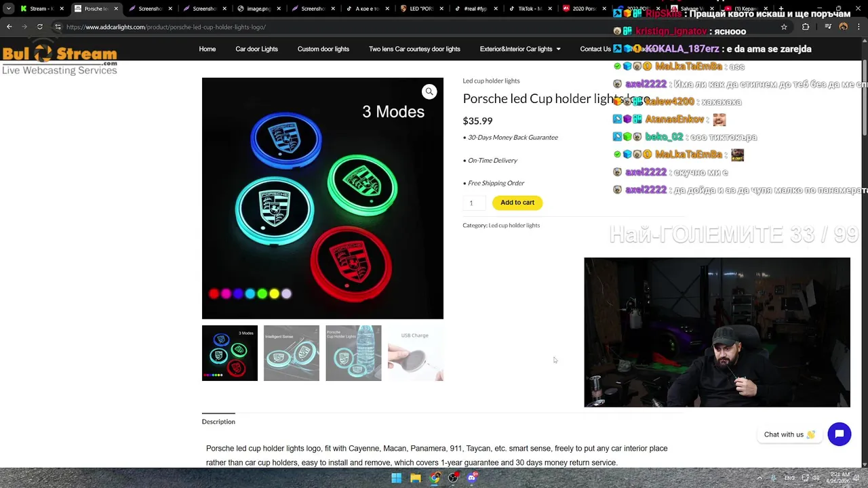868x488 pixels.
Task: Click the main product image
Action: click(x=323, y=199)
